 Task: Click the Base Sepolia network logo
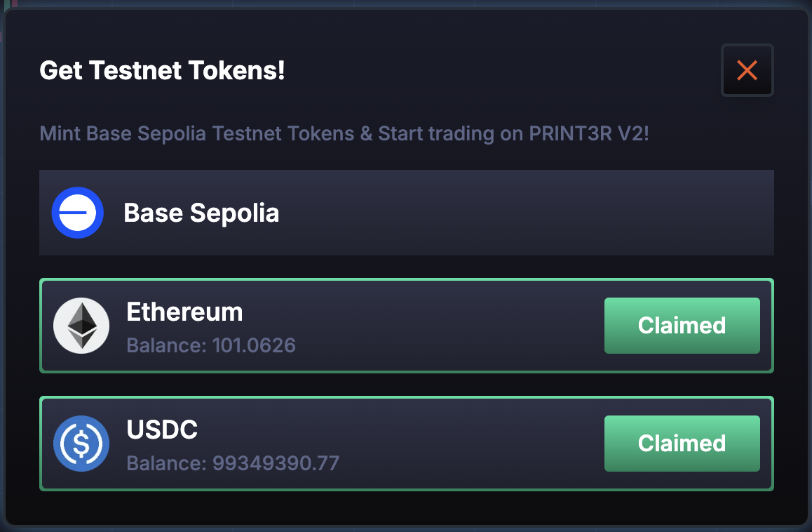[x=78, y=213]
